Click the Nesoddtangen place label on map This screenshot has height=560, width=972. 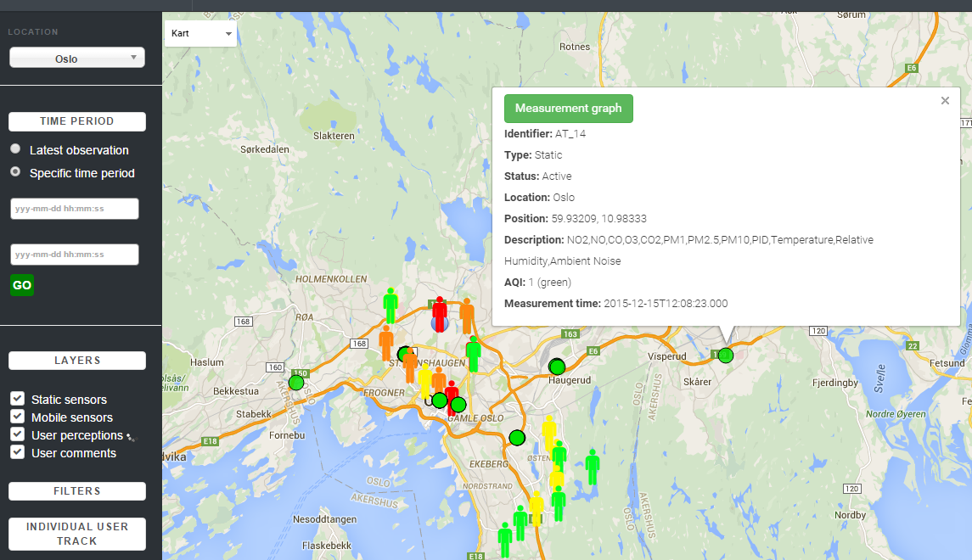click(325, 519)
